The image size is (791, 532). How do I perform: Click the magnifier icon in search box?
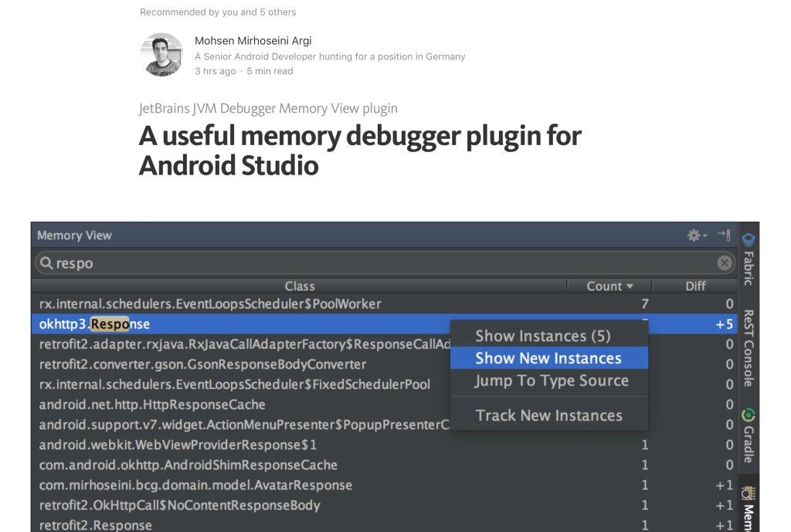click(x=46, y=263)
